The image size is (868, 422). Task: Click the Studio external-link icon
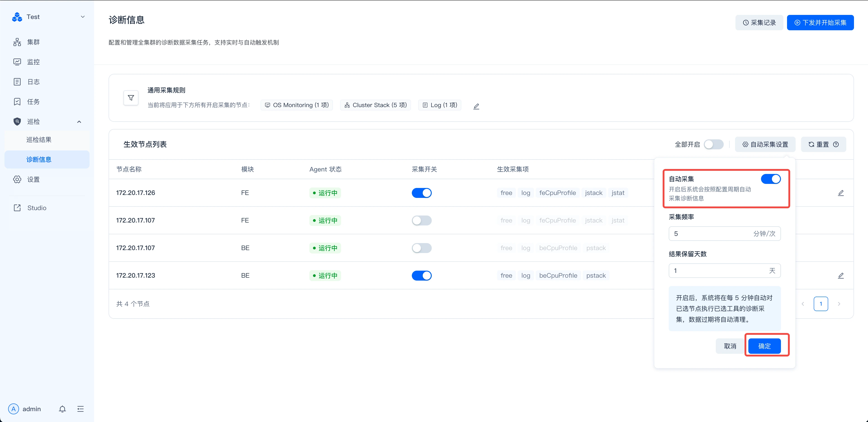click(x=17, y=208)
